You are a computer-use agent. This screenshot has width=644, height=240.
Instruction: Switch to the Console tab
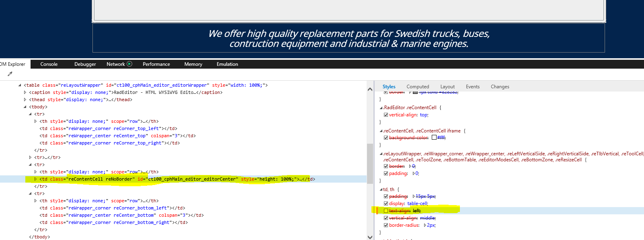tap(49, 64)
